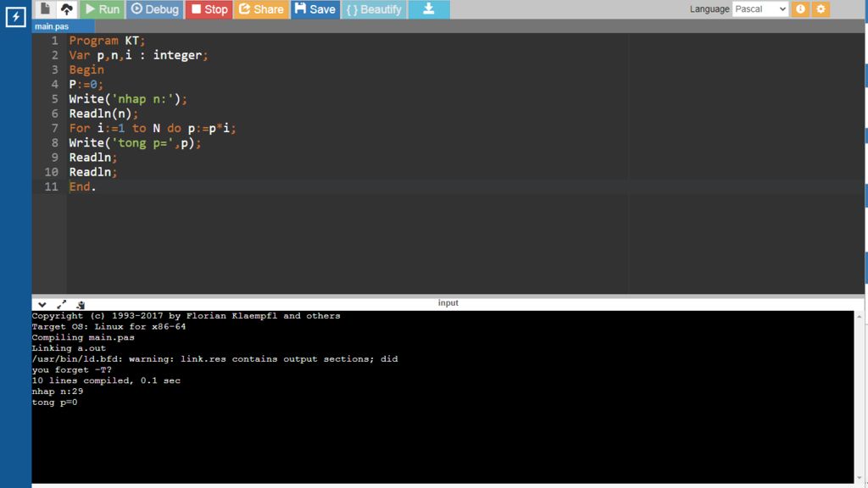Image resolution: width=868 pixels, height=488 pixels.
Task: Click the OnlineGDB lightning logo icon
Action: [x=15, y=17]
